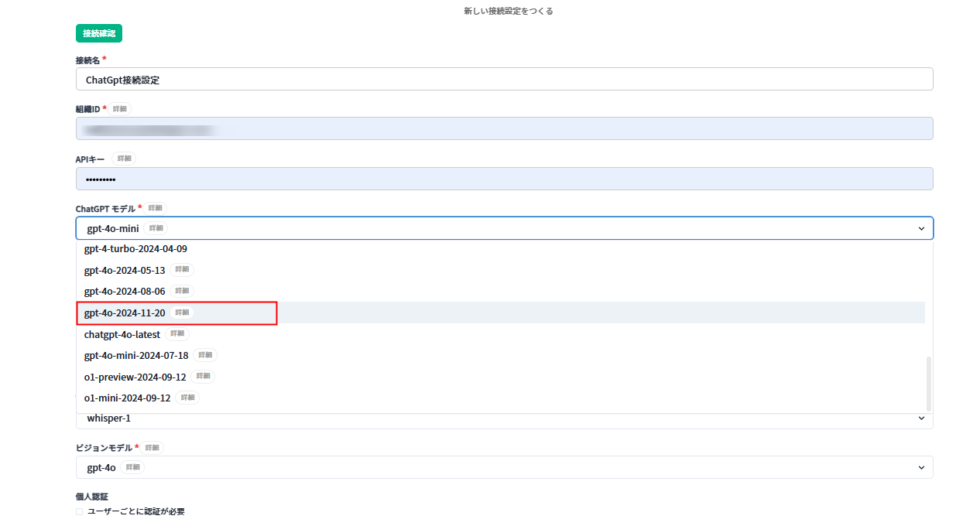Open 詳細 badge next to 組織ID label

[119, 109]
